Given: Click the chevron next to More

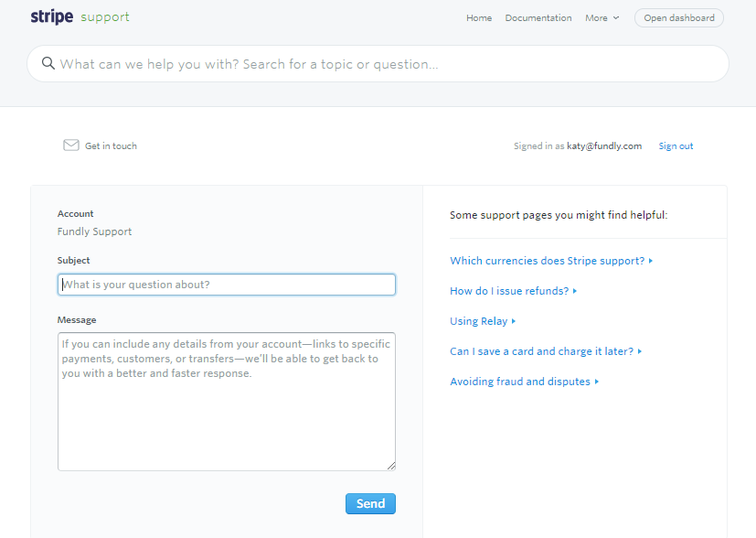Looking at the screenshot, I should pyautogui.click(x=616, y=18).
